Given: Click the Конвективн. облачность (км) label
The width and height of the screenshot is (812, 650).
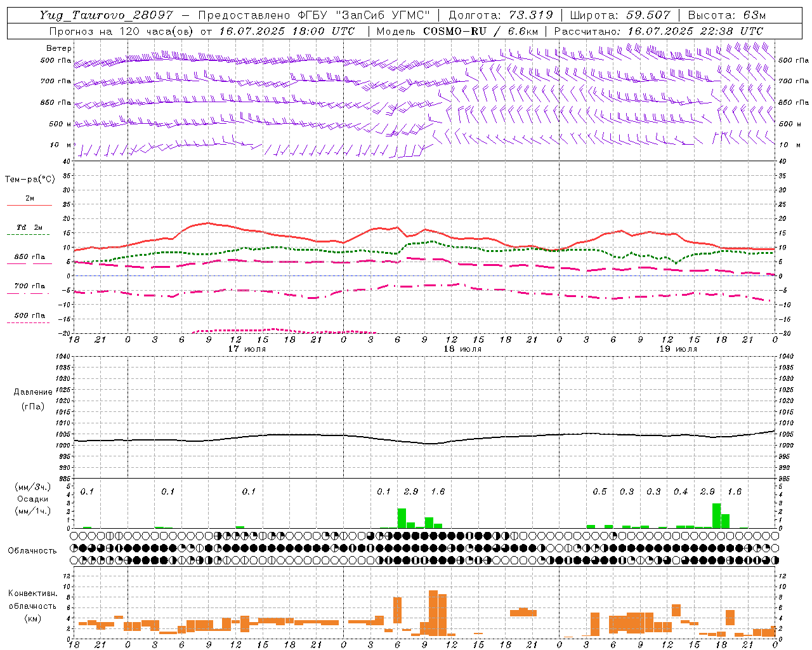Looking at the screenshot, I should (32, 606).
